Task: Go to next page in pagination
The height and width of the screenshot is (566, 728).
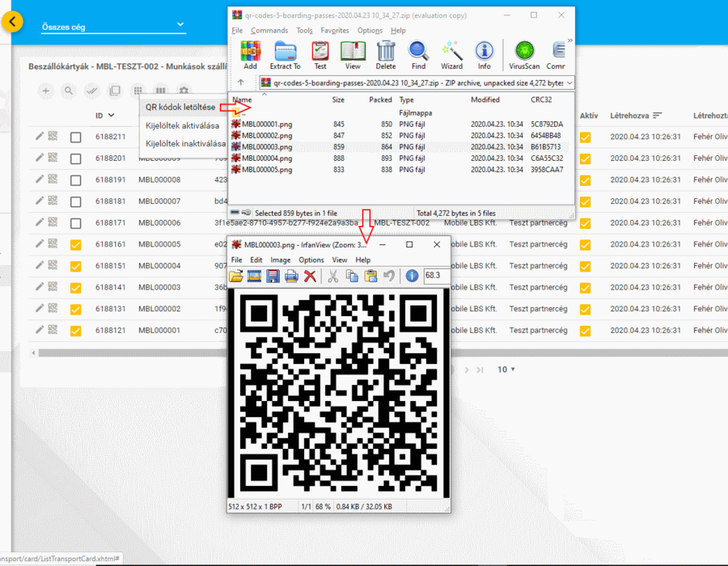Action: [x=467, y=370]
